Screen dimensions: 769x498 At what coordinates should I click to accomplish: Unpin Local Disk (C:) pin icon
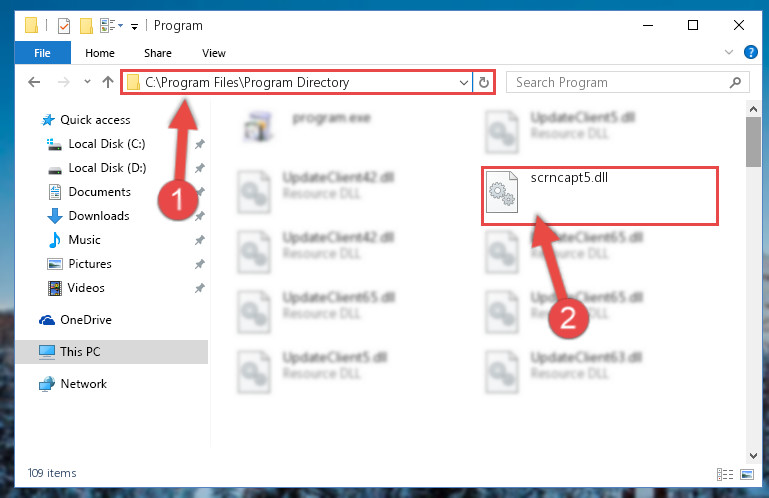pos(199,144)
